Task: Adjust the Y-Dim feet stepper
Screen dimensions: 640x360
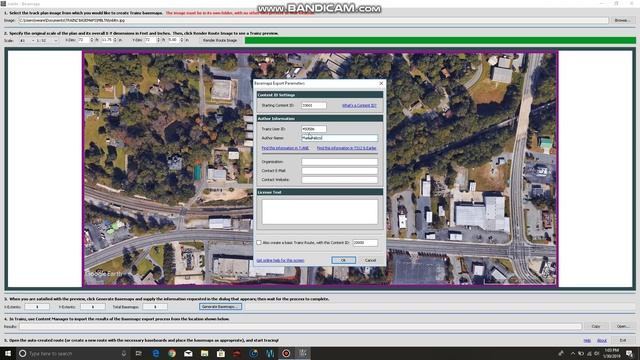Action: point(158,40)
